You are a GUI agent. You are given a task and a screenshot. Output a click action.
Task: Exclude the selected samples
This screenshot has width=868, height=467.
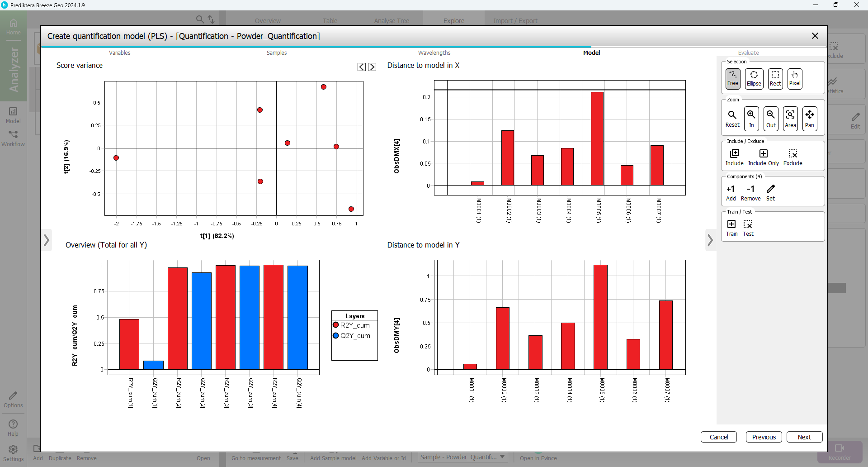[x=793, y=157]
